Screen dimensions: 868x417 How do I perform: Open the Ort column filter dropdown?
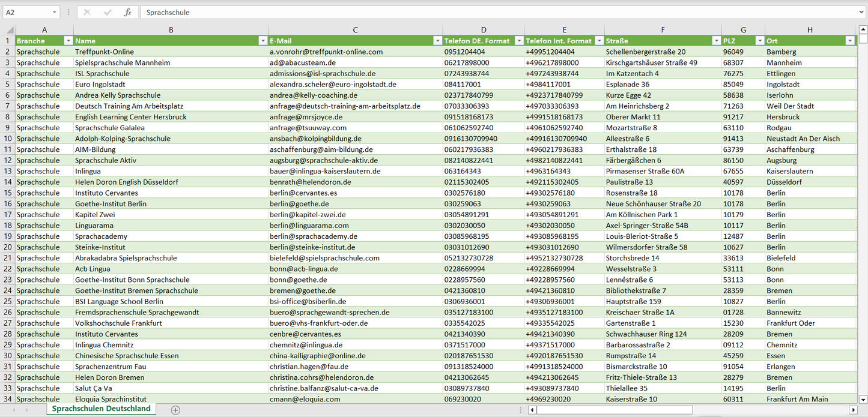(849, 41)
